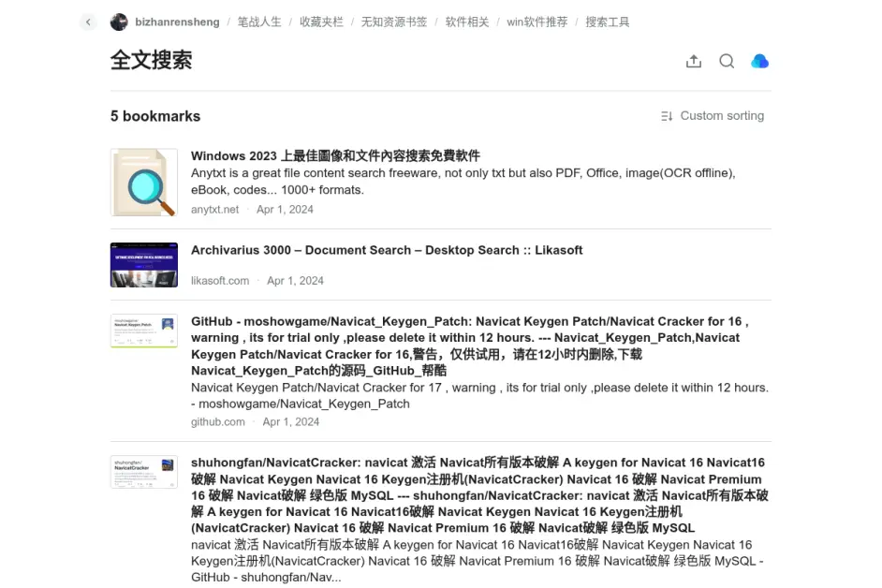Select the 搜索工具 breadcrumb

(608, 22)
